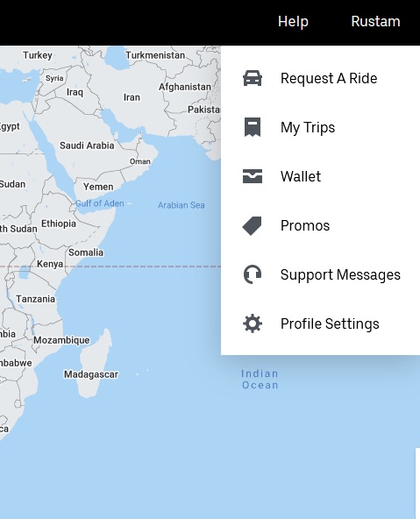Click the gear icon for Profile Settings
This screenshot has width=420, height=519.
253,323
